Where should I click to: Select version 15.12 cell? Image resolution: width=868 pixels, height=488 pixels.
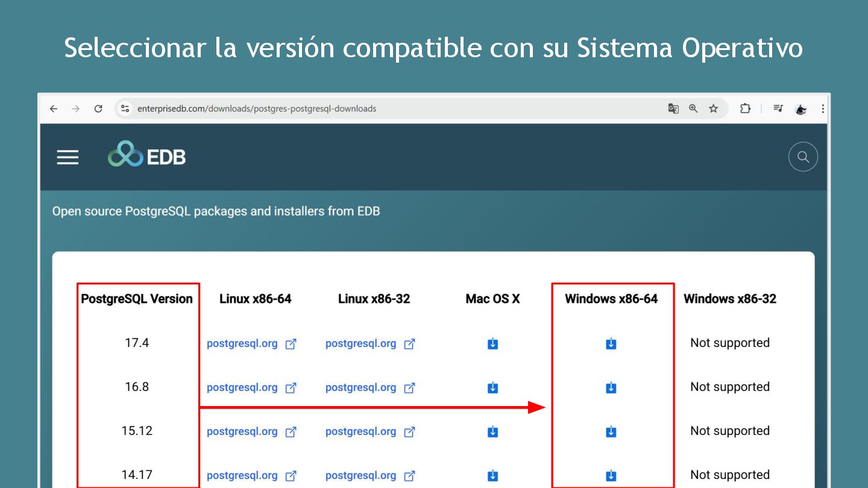pos(137,431)
